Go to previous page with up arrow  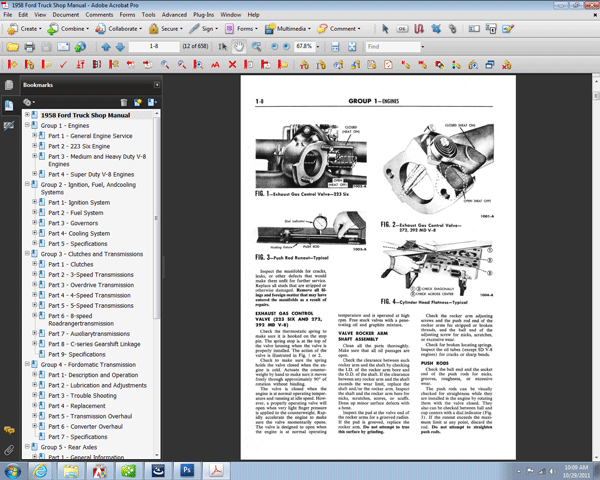[x=106, y=47]
